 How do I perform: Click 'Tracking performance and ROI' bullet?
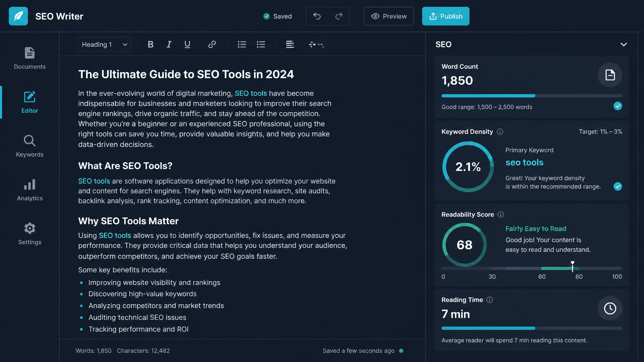coord(138,329)
